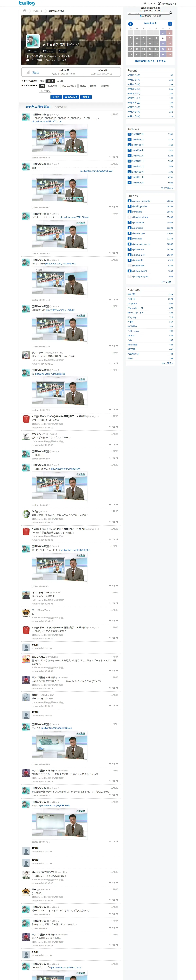Click @live48ane friend link
The width and height of the screenshot is (196, 980).
(x=138, y=250)
